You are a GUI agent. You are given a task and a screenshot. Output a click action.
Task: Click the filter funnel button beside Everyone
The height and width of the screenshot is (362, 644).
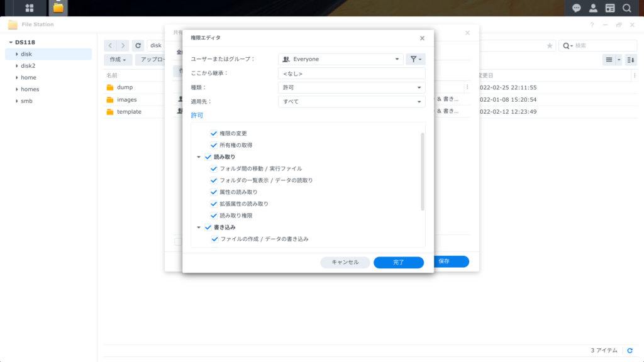coord(415,59)
